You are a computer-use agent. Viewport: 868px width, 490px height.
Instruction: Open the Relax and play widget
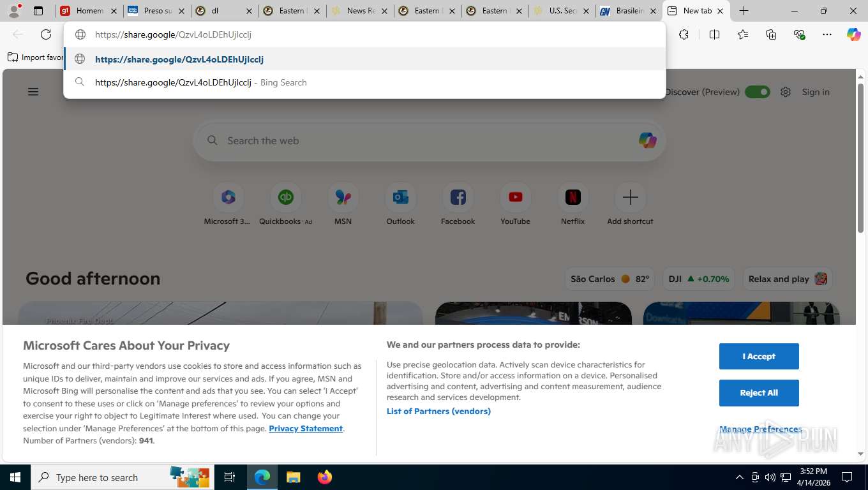(x=787, y=279)
